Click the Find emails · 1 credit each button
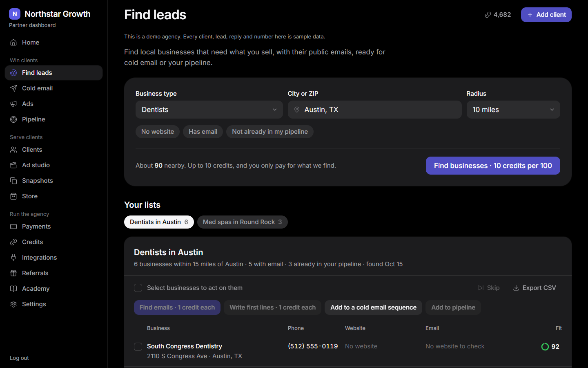The width and height of the screenshot is (588, 368). [177, 307]
